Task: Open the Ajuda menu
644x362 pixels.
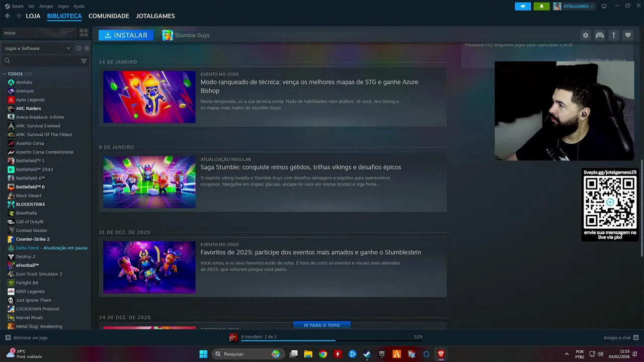Action: 79,6
